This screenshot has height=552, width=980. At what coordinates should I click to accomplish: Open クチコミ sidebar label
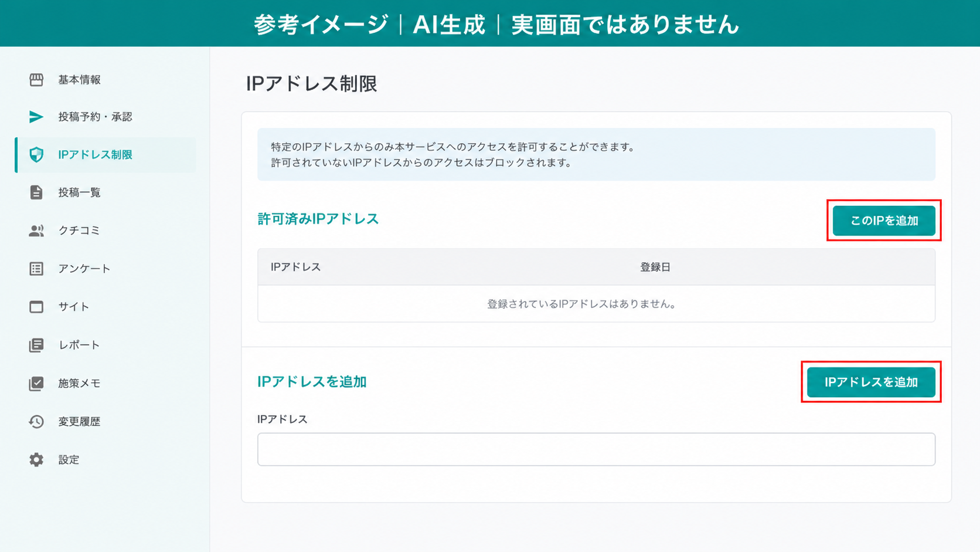click(x=79, y=231)
